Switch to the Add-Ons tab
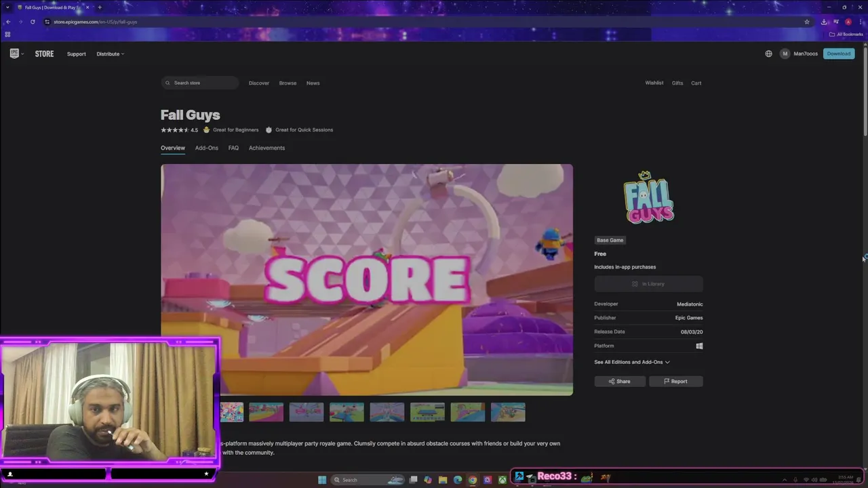The image size is (868, 488). [207, 148]
